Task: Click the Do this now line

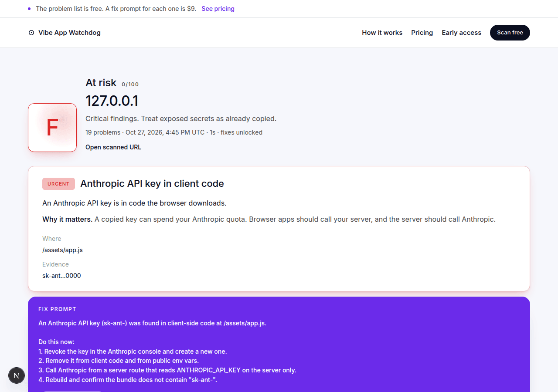Action: pos(56,342)
